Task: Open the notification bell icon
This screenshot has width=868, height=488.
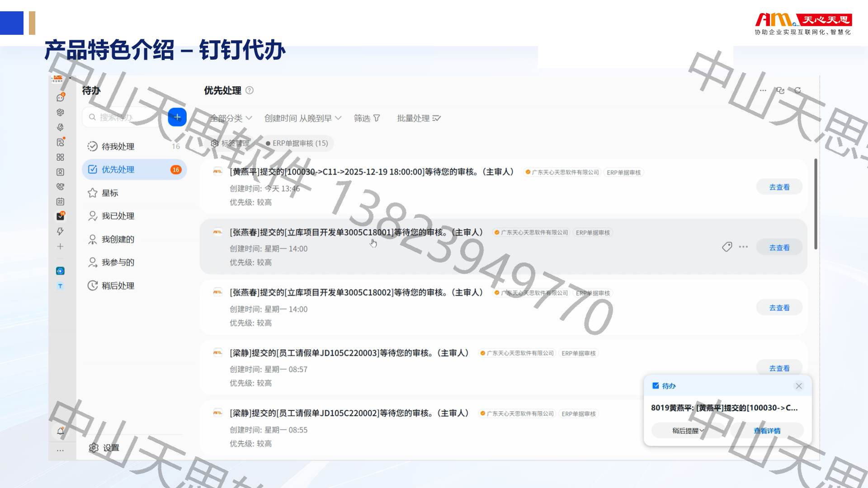Action: coord(60,431)
